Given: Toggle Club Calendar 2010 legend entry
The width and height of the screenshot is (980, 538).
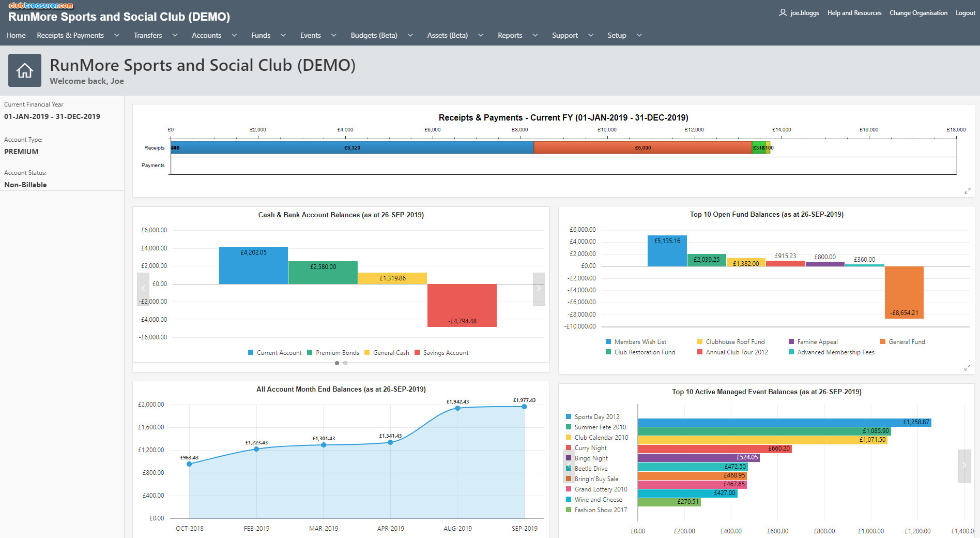Looking at the screenshot, I should click(597, 438).
